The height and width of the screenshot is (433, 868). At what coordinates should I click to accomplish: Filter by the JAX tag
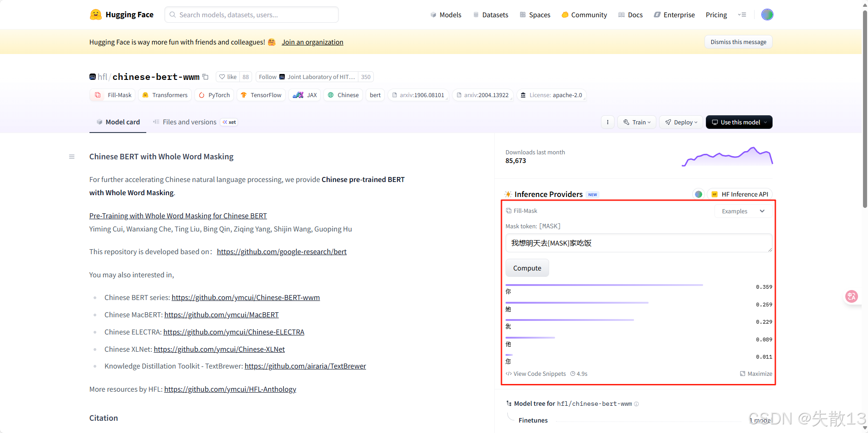tap(305, 95)
